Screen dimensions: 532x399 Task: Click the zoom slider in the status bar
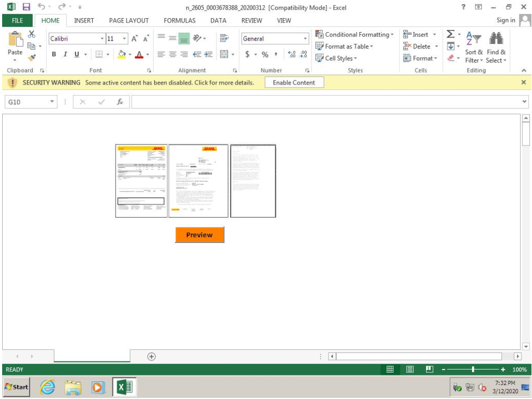(x=473, y=370)
